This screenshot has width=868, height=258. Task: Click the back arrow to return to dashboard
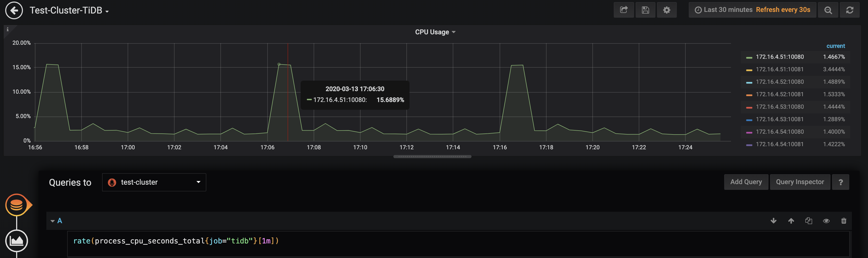tap(14, 10)
